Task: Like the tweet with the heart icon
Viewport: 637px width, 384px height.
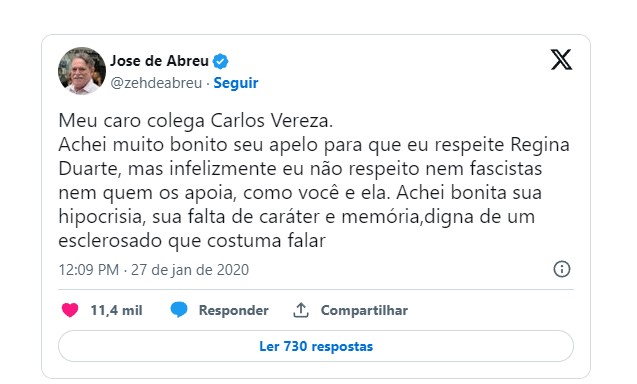Action: pos(70,310)
